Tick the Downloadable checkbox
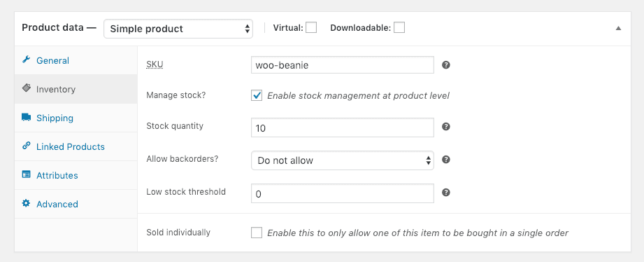 point(399,27)
